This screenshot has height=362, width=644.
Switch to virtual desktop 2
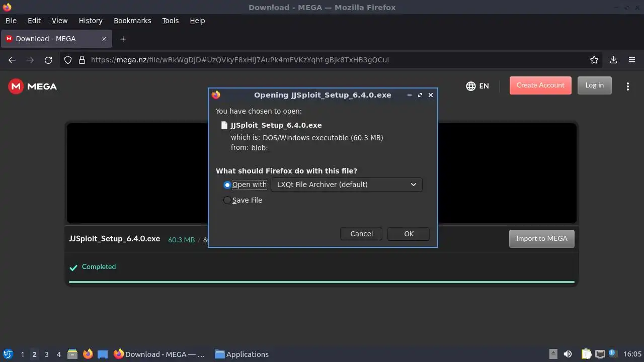(34, 354)
